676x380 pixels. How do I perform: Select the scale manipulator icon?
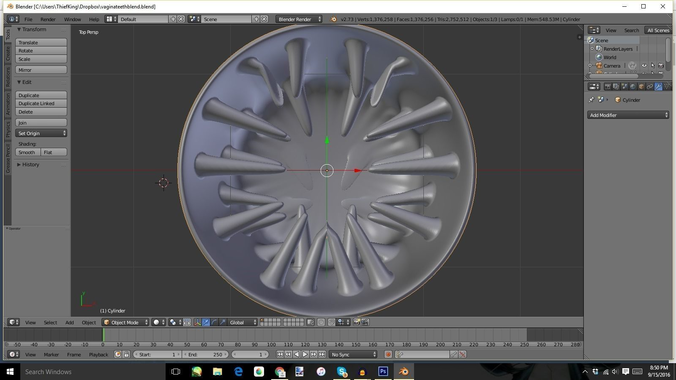pos(222,322)
